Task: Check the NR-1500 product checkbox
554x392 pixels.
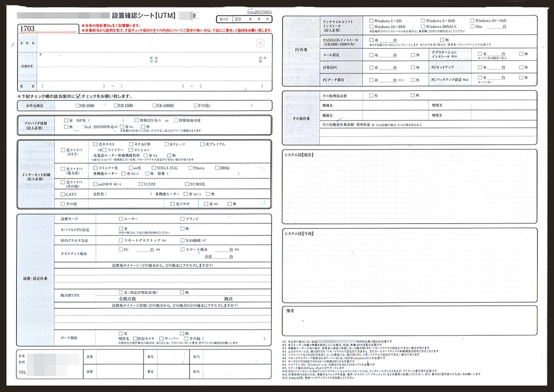Action: click(116, 105)
